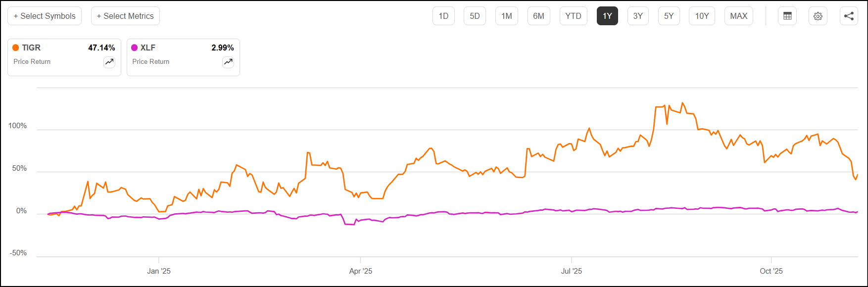Click the TIGR 47.14% return value
Screen dimensions: 868x287
[x=101, y=48]
